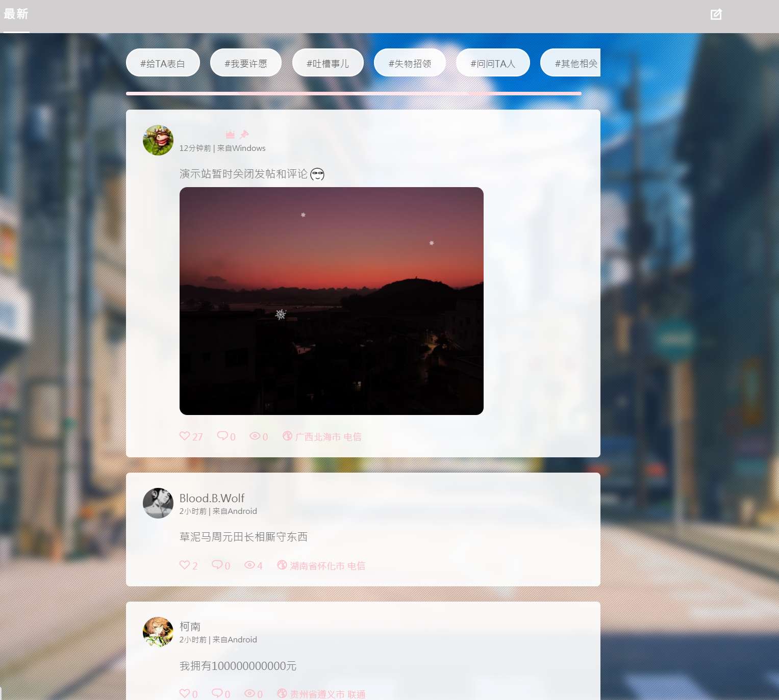
Task: Click the crown badge next to first poster
Action: point(230,134)
